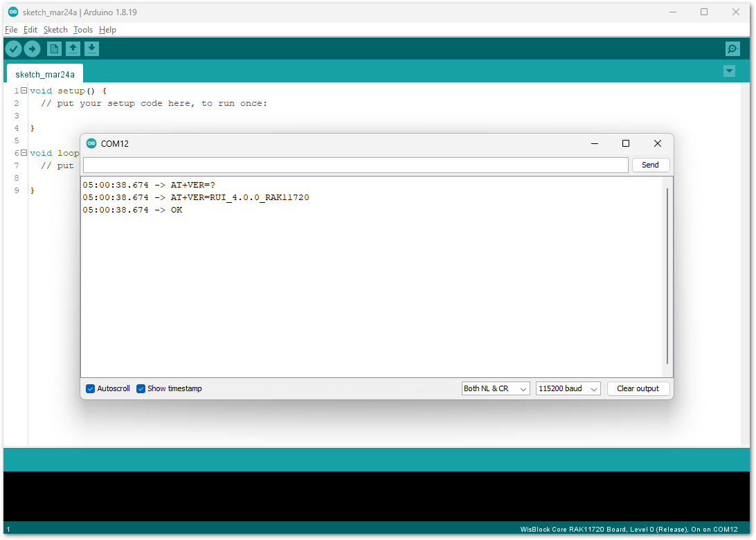The image size is (756, 540).
Task: Save the sketch with the Save icon
Action: (x=91, y=48)
